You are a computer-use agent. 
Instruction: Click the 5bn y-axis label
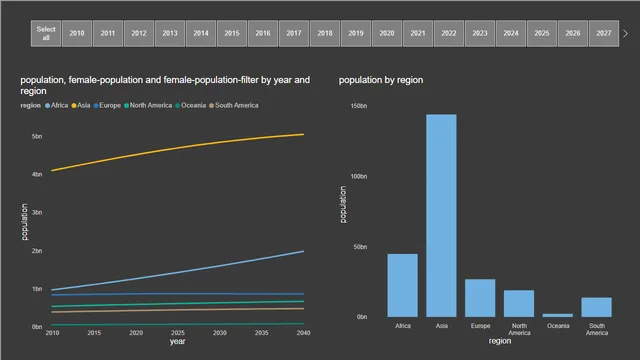(37, 136)
